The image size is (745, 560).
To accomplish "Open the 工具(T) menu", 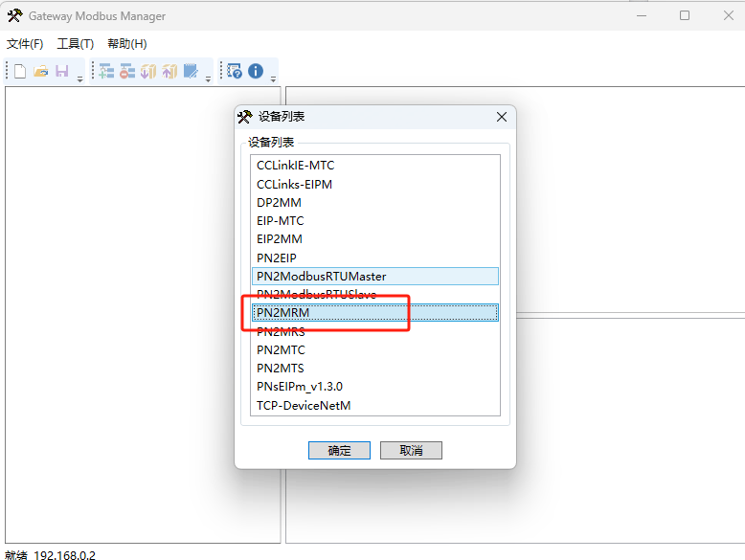I will click(x=76, y=44).
